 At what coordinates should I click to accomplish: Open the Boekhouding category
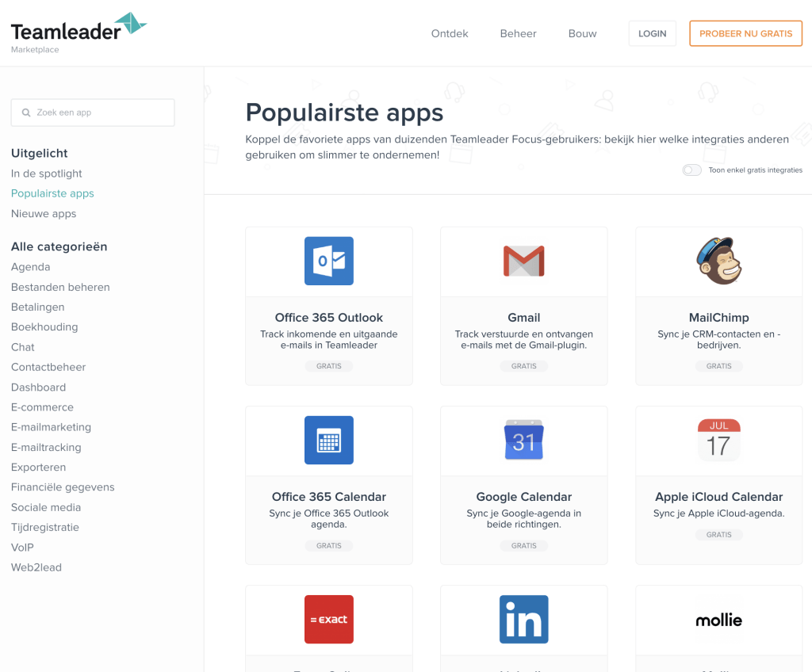tap(44, 327)
